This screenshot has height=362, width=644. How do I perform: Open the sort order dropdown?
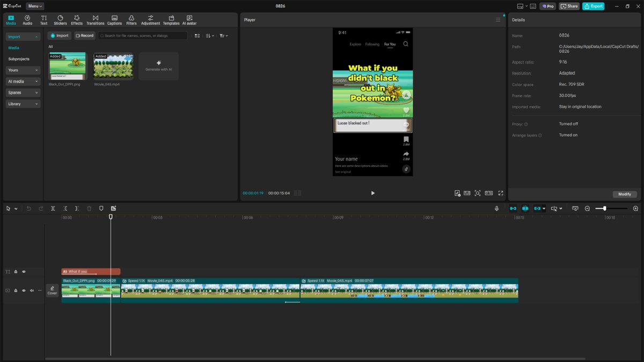coord(210,35)
